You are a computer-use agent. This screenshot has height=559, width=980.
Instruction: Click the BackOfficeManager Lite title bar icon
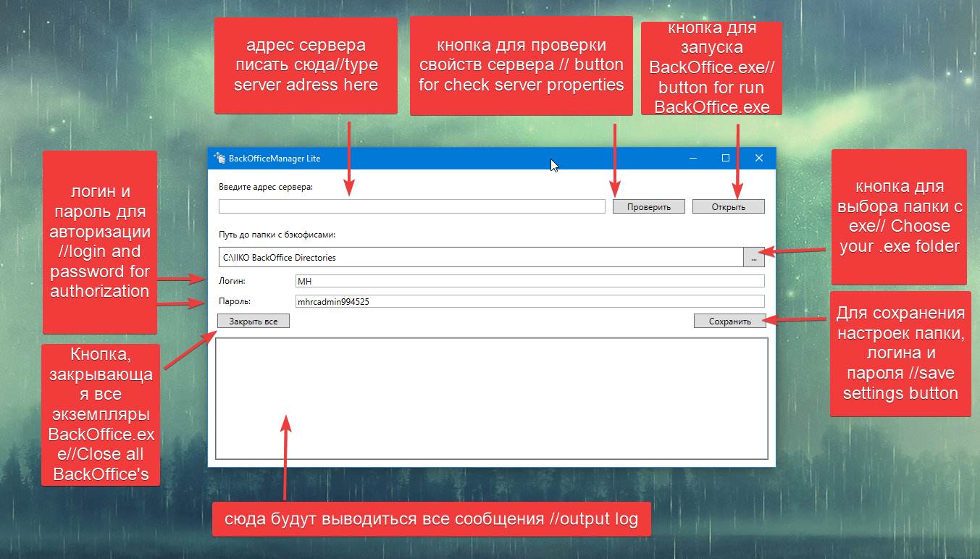tap(218, 157)
